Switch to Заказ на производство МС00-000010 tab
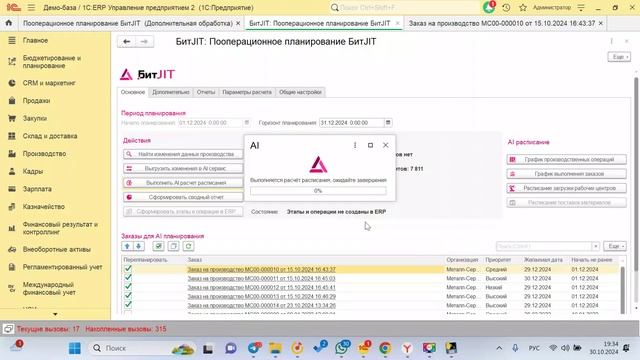 (502, 23)
